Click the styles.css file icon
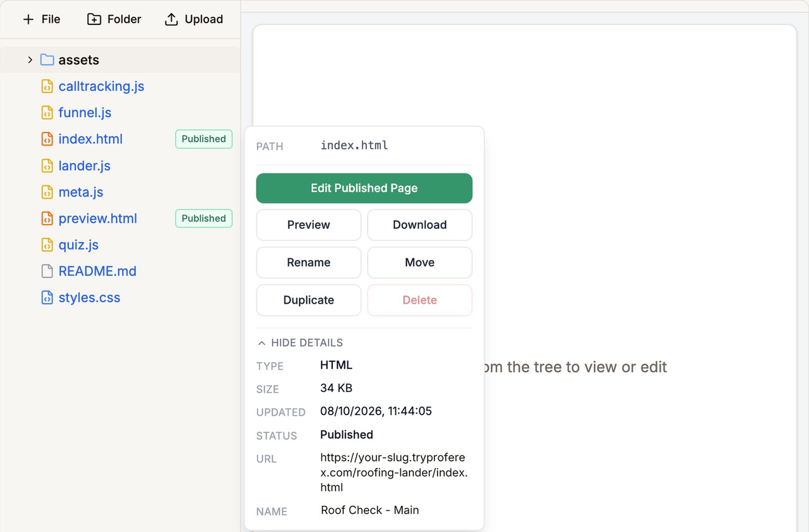 [47, 297]
